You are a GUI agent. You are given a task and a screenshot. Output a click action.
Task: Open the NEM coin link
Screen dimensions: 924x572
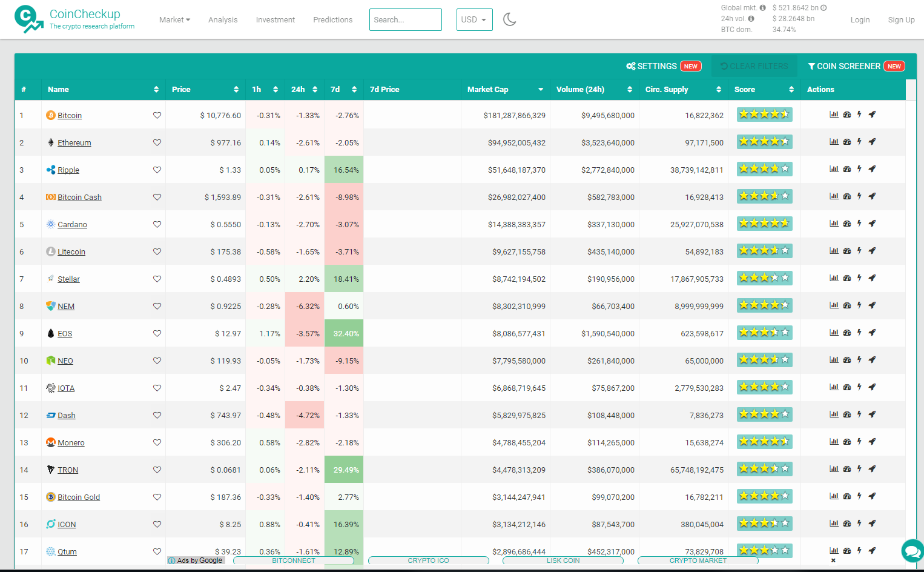(66, 306)
